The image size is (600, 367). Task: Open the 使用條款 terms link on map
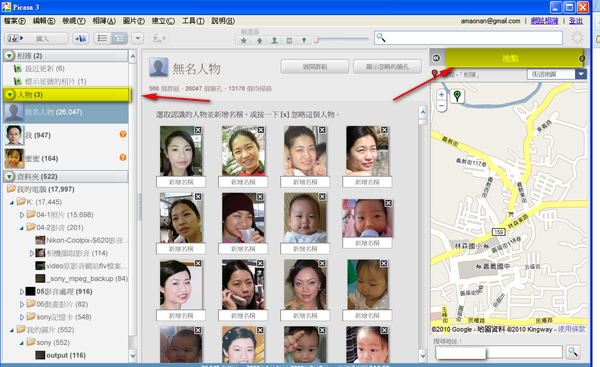(571, 329)
